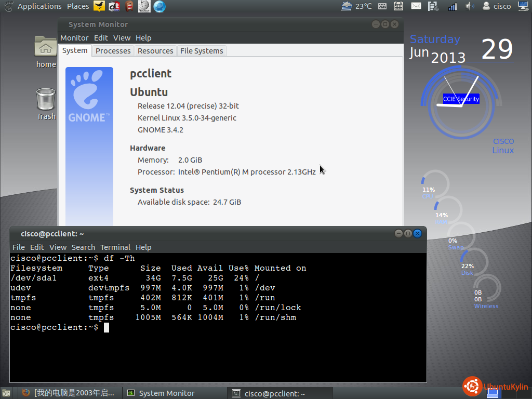Click '/run/lock' mount point in terminal
This screenshot has height=399, width=532.
[x=278, y=308]
